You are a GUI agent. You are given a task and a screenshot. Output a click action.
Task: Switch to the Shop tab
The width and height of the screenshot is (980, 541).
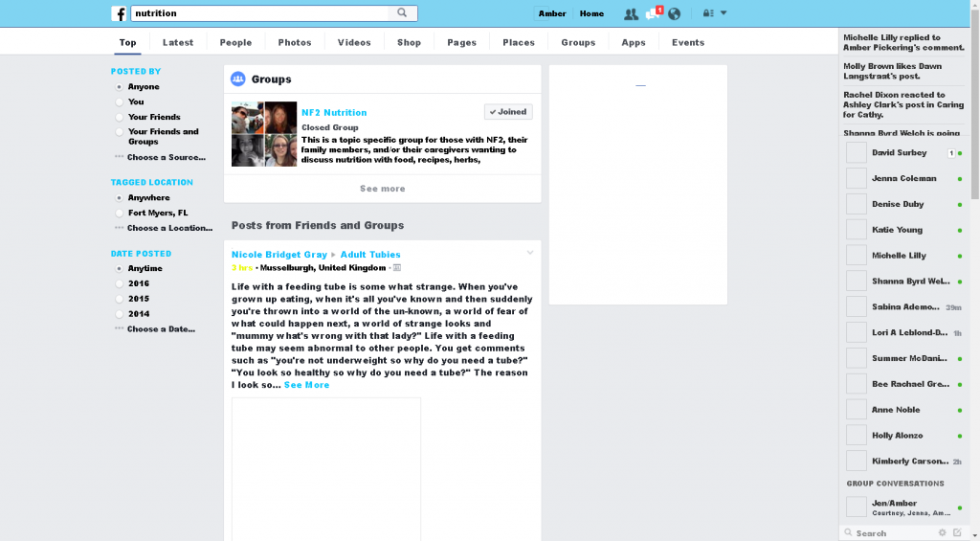point(409,42)
